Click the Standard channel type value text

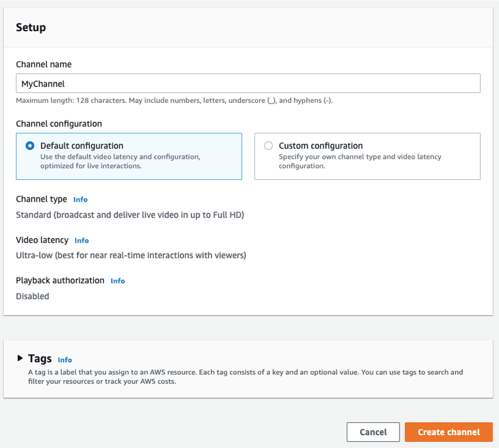point(130,215)
